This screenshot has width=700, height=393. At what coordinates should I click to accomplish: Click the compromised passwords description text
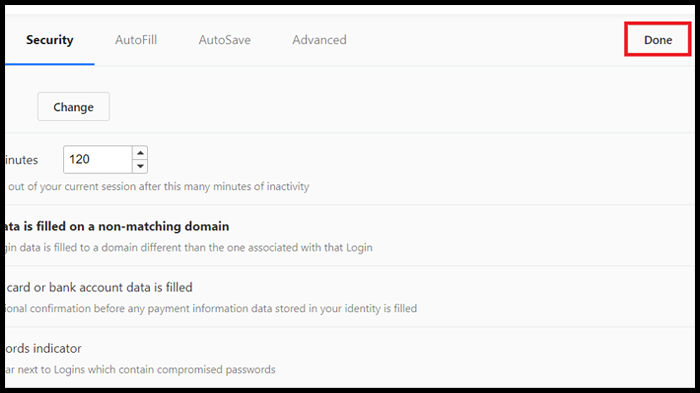(x=140, y=370)
